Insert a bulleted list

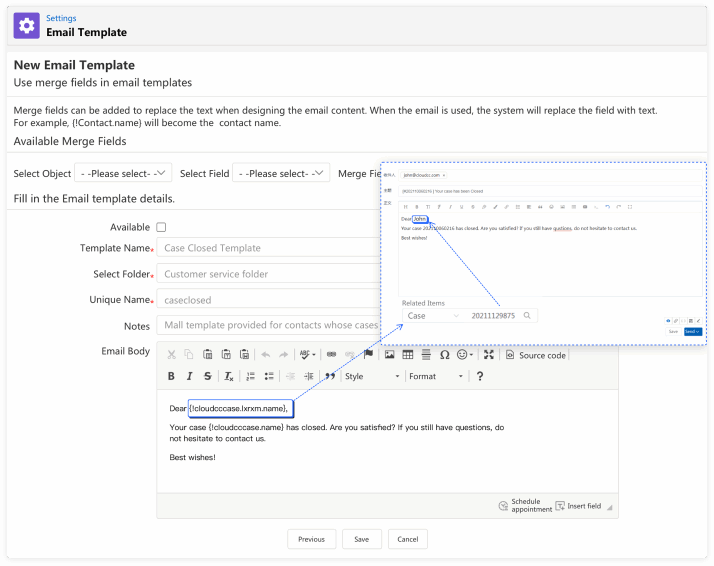click(x=269, y=376)
